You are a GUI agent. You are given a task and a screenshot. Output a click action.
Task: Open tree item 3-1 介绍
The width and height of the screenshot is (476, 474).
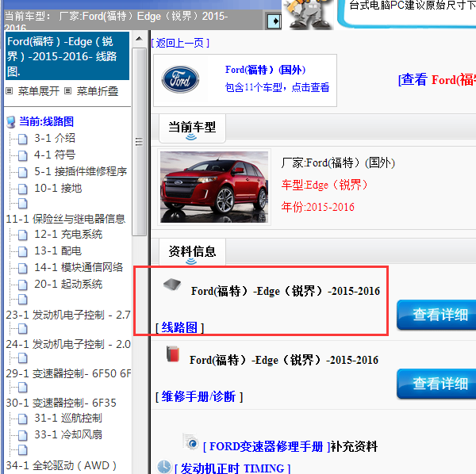point(55,138)
